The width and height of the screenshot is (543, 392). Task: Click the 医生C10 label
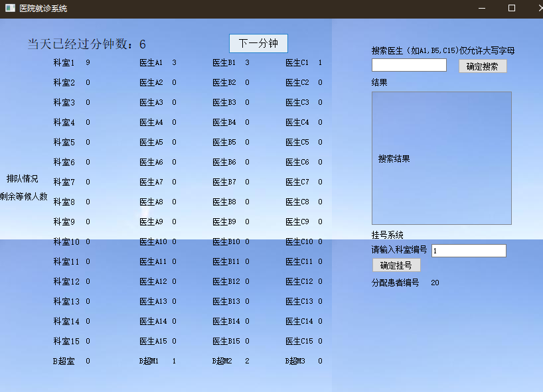tap(299, 242)
